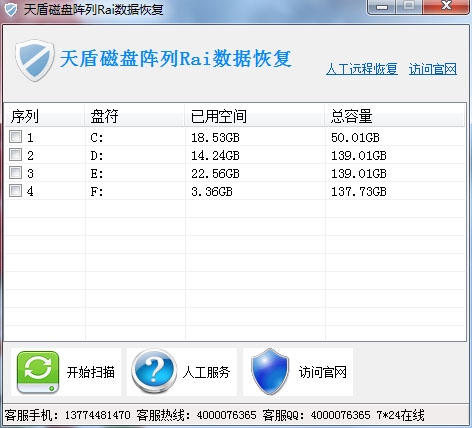Screen dimensions: 472x428
Task: Tick the checkbox for drive D:
Action: 15,155
